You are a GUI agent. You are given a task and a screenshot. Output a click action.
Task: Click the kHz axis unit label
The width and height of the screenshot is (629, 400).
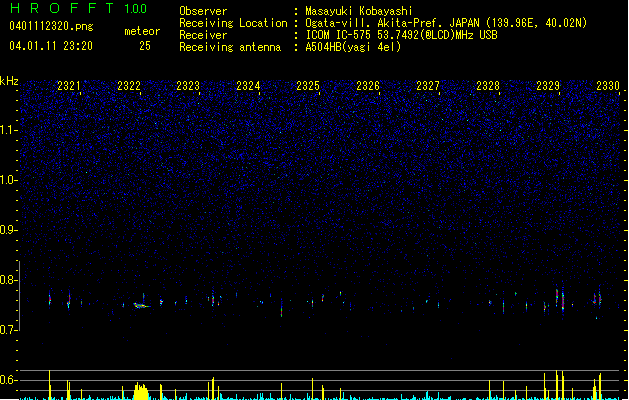pos(9,81)
